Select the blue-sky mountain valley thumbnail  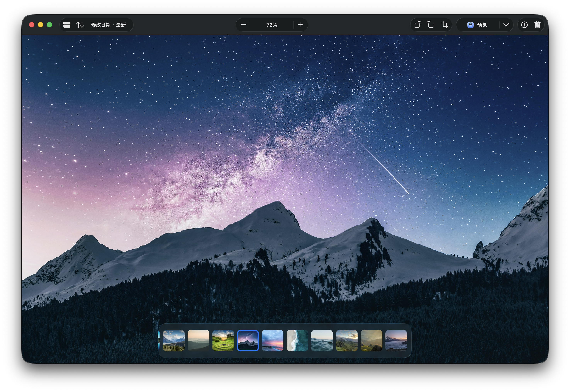(x=174, y=341)
